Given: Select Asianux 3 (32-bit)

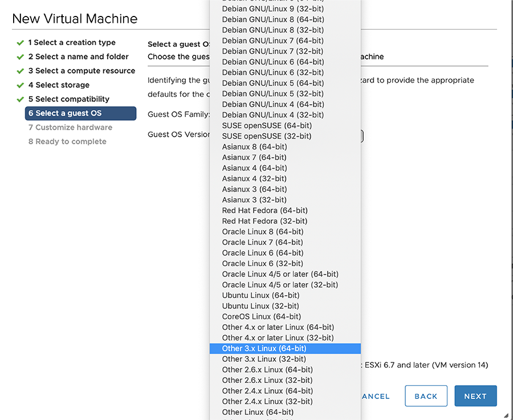Looking at the screenshot, I should (x=285, y=200).
